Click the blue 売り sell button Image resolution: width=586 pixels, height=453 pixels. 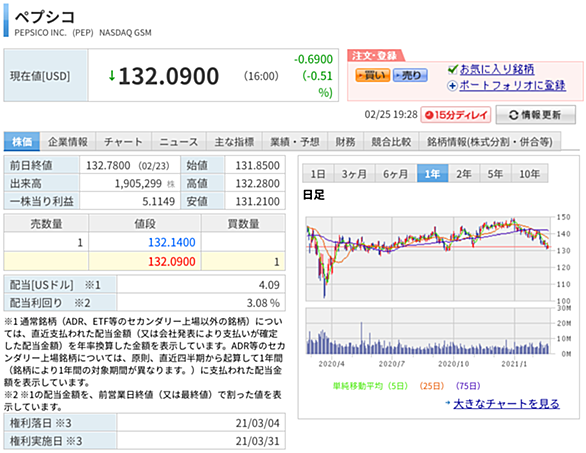point(410,76)
